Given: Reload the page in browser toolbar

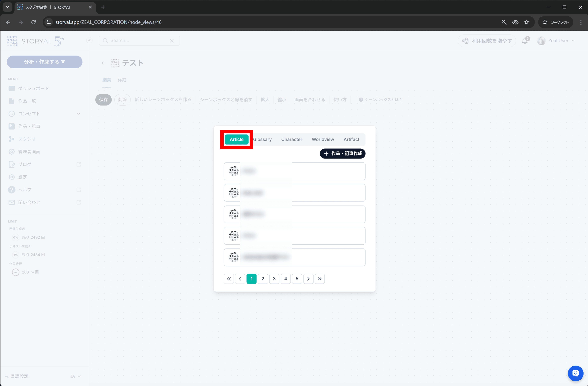Looking at the screenshot, I should coord(34,22).
